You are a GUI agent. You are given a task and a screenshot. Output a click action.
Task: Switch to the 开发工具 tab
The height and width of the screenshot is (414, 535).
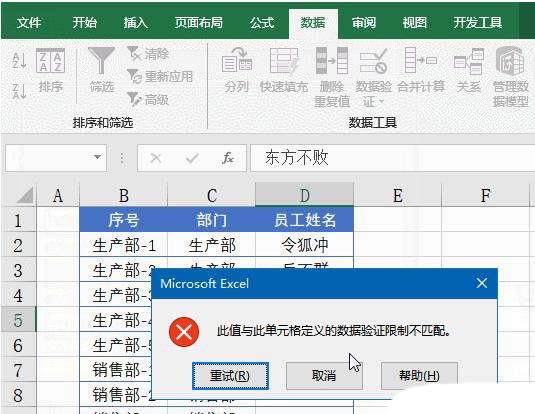point(477,23)
